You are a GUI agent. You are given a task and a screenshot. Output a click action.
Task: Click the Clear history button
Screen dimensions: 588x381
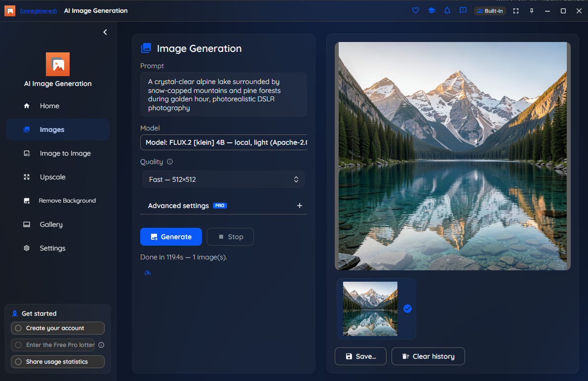pyautogui.click(x=428, y=356)
